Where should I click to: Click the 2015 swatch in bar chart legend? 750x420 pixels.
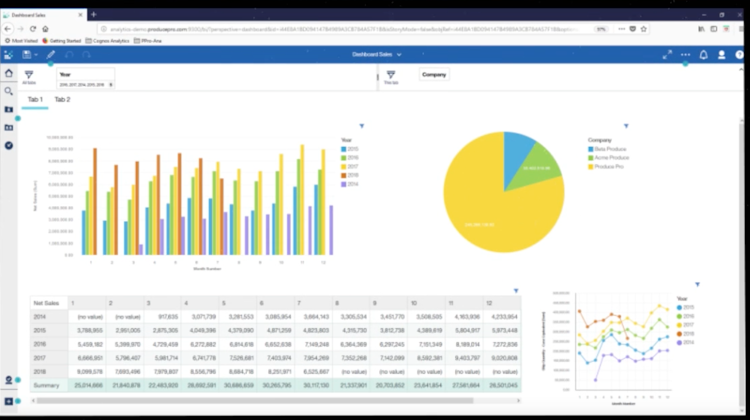pos(343,149)
